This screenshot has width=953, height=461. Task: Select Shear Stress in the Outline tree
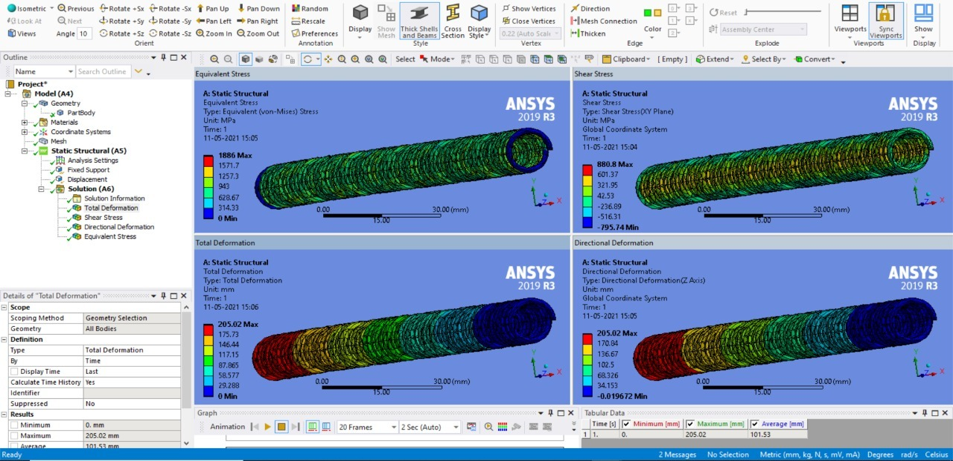tap(103, 217)
